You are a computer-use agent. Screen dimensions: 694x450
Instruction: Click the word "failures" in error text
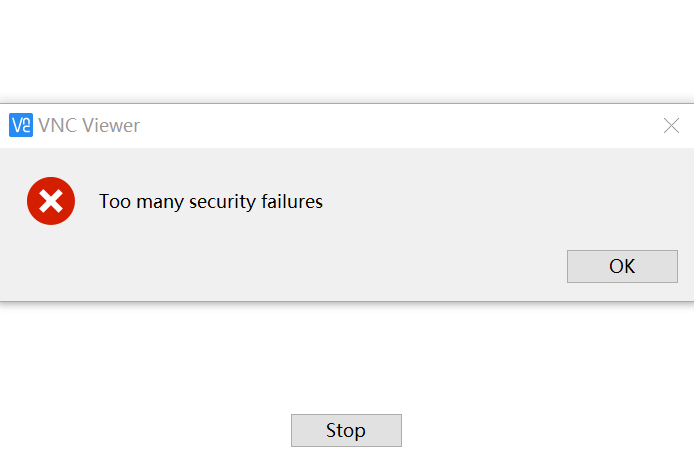pos(292,201)
